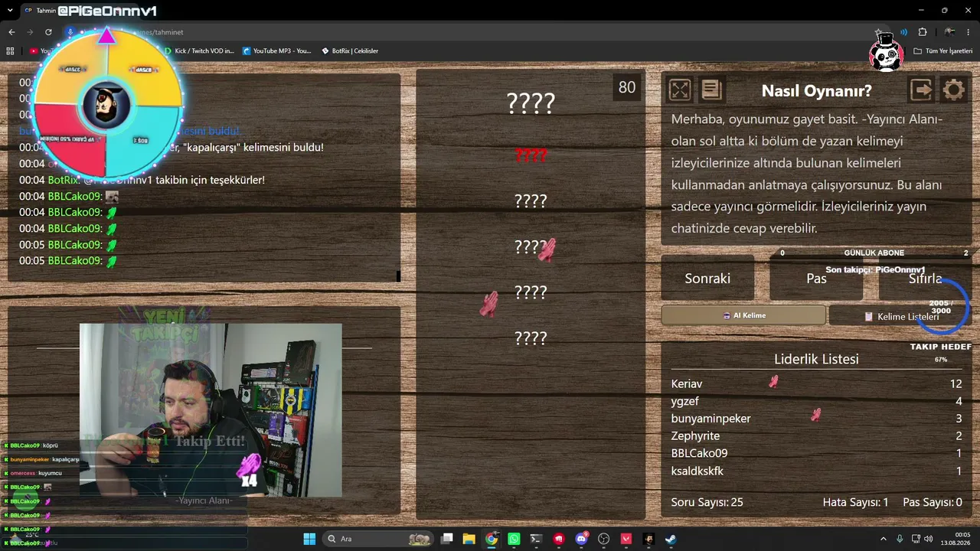Click the countdown timer showing 80
This screenshot has width=980, height=551.
click(x=627, y=87)
